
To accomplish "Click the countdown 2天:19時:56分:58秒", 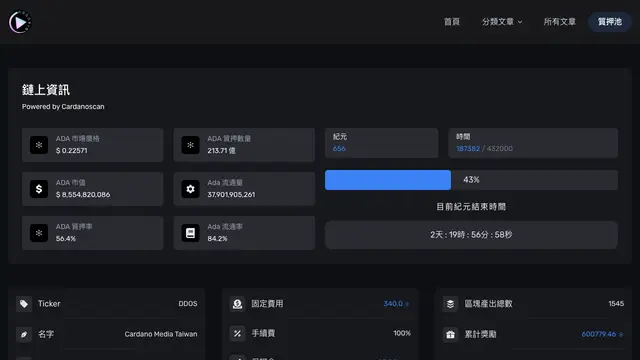I will (x=471, y=235).
